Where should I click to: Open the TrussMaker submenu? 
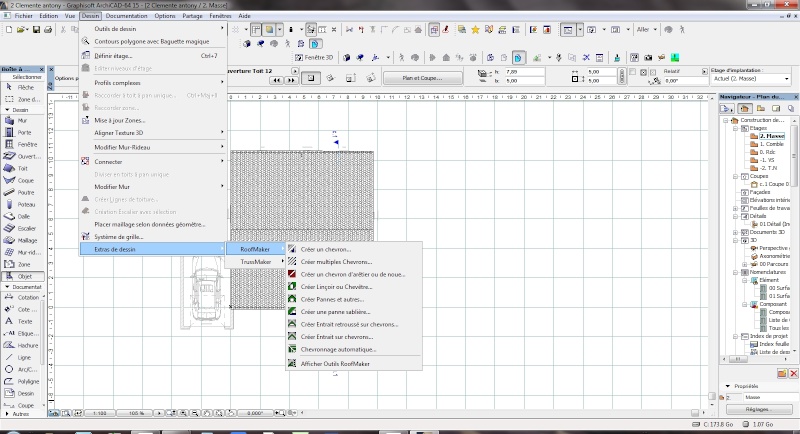click(256, 262)
